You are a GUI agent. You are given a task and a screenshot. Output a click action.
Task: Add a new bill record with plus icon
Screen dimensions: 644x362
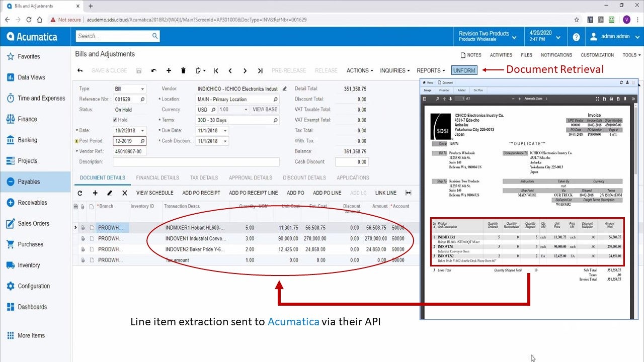[169, 71]
